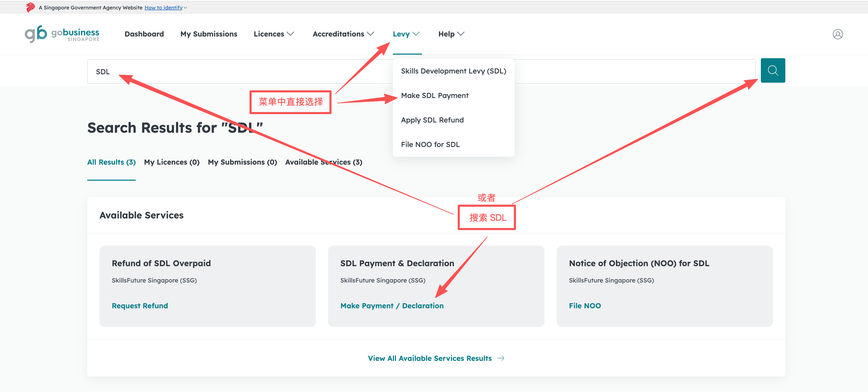This screenshot has width=868, height=392.
Task: Select File NOO for SDL option
Action: [x=430, y=145]
